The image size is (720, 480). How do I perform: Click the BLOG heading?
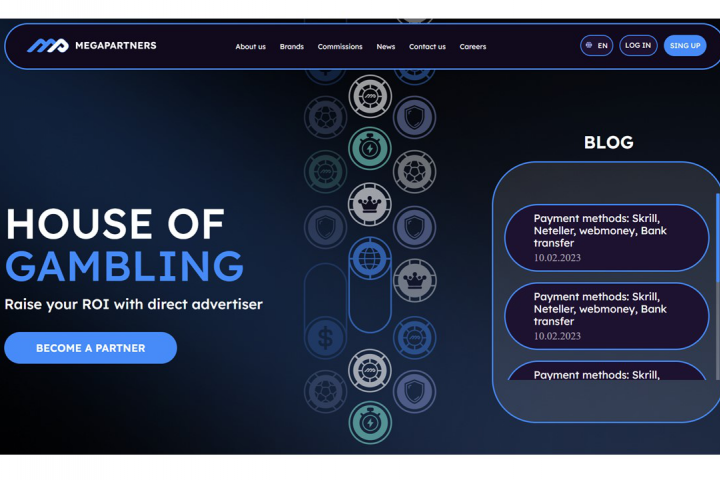[608, 142]
